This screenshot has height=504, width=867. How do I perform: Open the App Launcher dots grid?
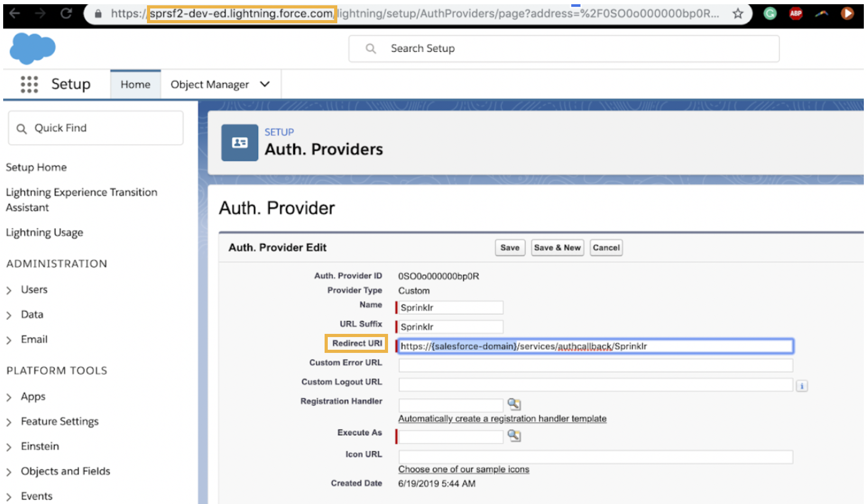point(29,84)
